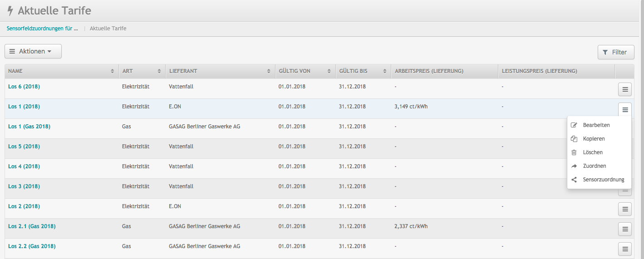
Task: Open the Los 1 (Gas 2018) tariff link
Action: (29, 127)
